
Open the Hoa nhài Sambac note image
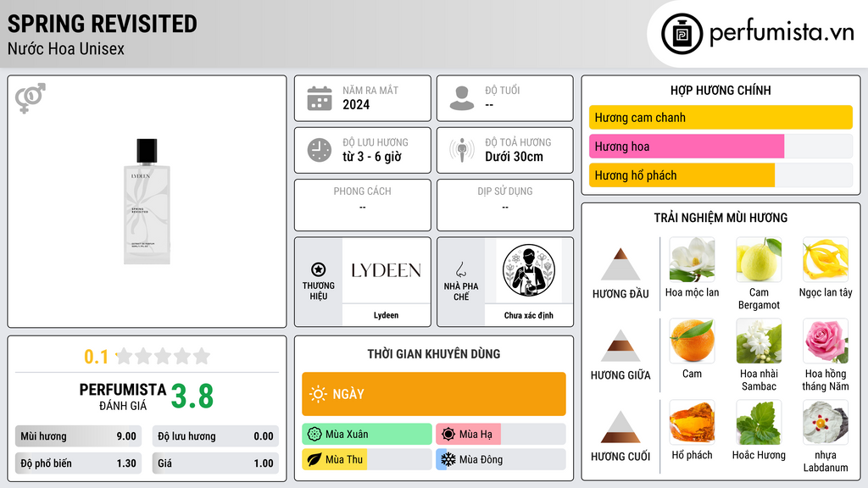coord(759,341)
